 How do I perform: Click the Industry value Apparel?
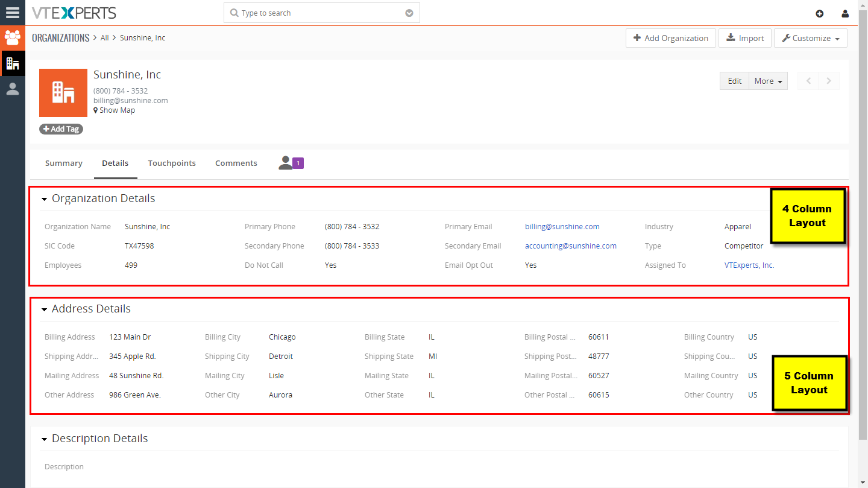pos(738,227)
